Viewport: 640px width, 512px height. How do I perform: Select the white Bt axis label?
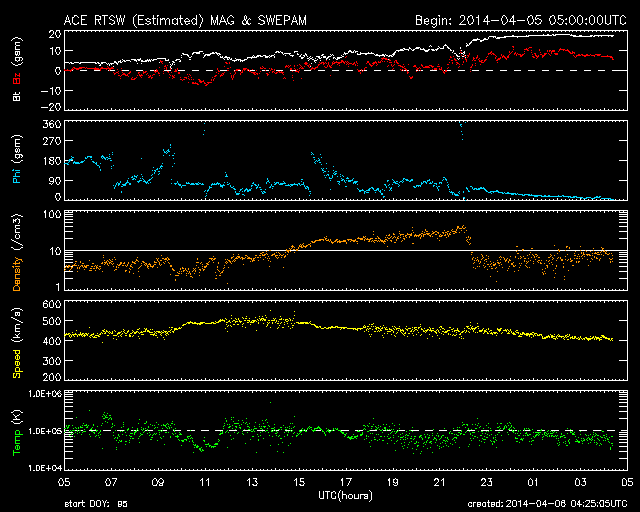(16, 96)
